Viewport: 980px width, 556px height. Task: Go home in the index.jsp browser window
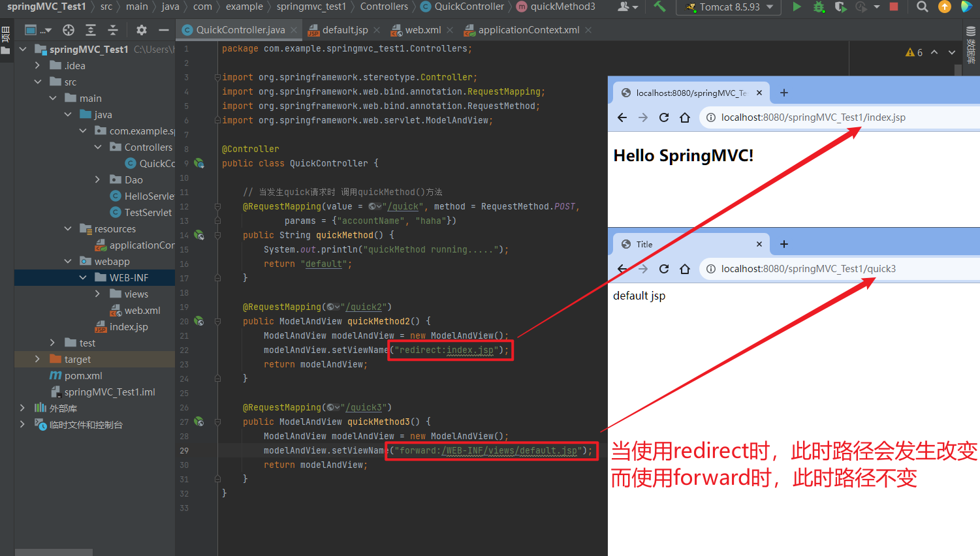point(685,117)
